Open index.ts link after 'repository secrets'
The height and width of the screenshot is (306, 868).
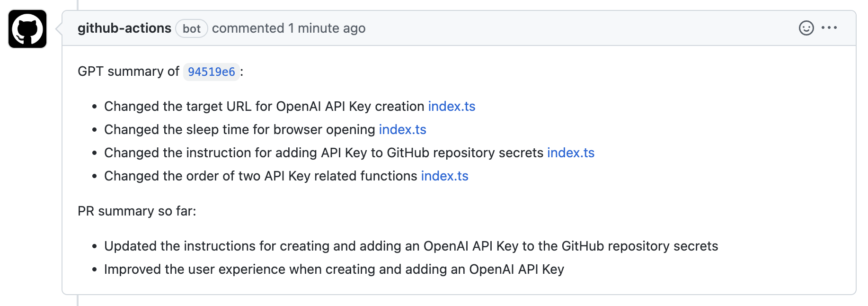pos(571,153)
